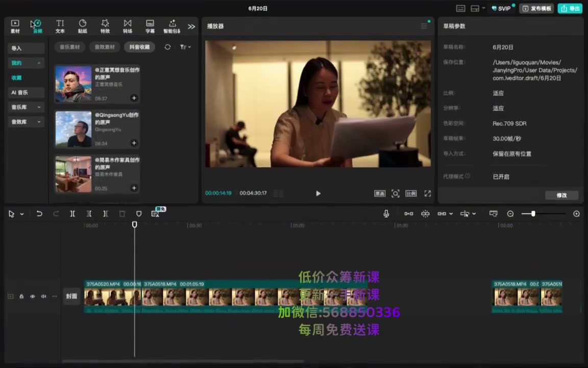Screen dimensions: 588x368
Task: Select the pointer selection tool
Action: [12, 214]
